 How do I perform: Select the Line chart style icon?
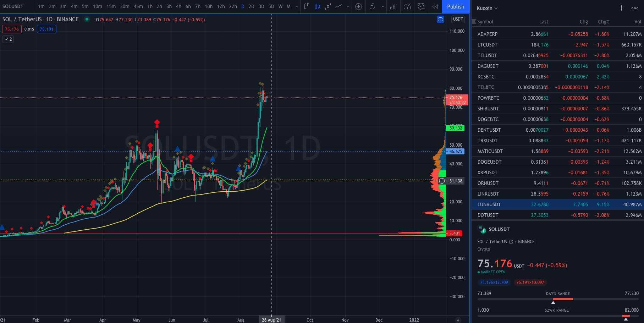tap(339, 6)
